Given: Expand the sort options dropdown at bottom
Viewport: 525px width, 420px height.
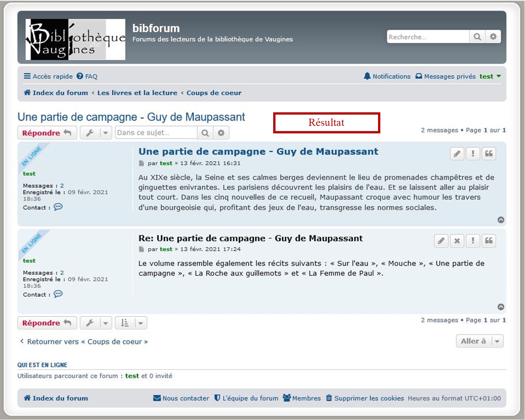Looking at the screenshot, I should (131, 323).
